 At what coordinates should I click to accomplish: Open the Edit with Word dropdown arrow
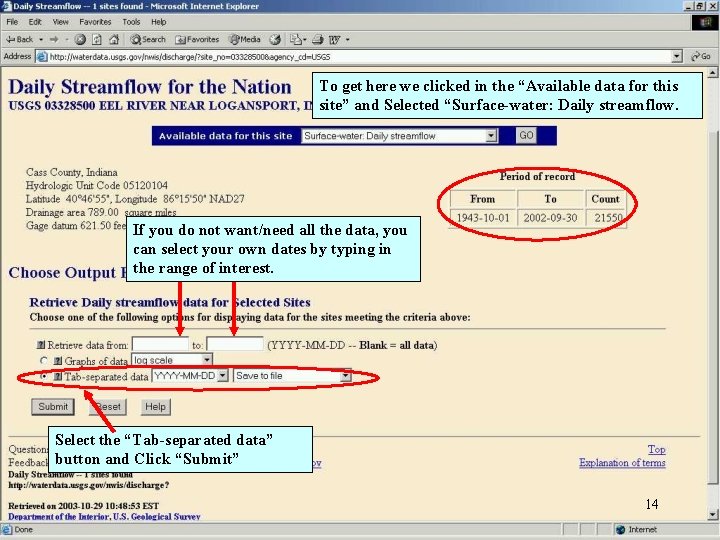pos(348,39)
